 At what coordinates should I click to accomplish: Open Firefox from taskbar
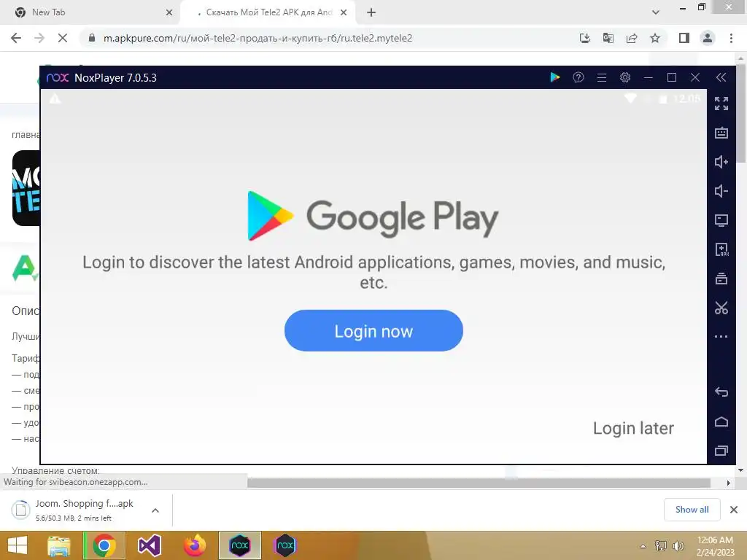coord(194,545)
